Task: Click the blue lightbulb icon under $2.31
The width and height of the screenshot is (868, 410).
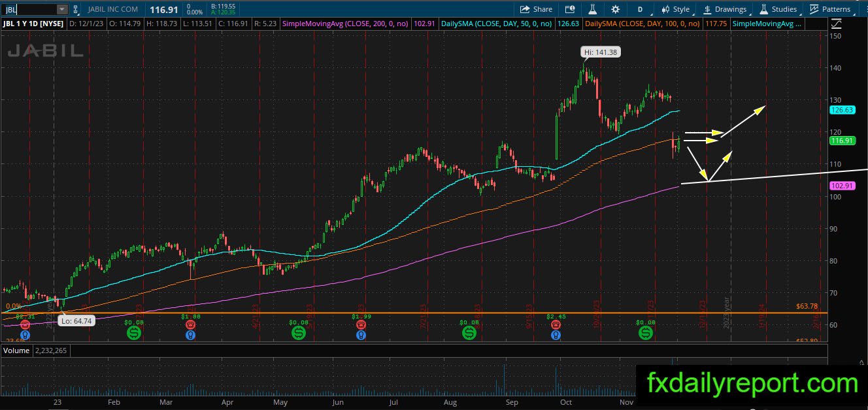Action: (x=25, y=335)
